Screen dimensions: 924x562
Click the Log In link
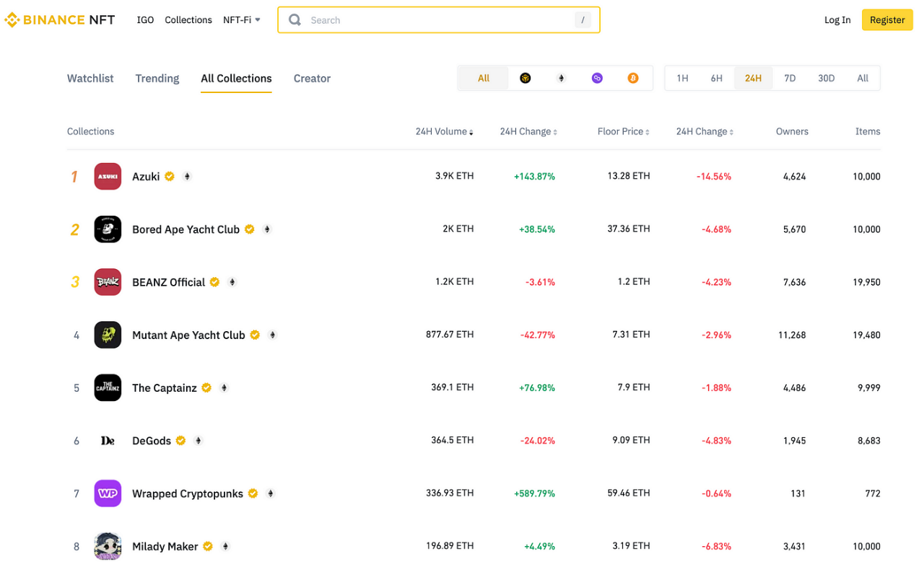click(x=837, y=19)
